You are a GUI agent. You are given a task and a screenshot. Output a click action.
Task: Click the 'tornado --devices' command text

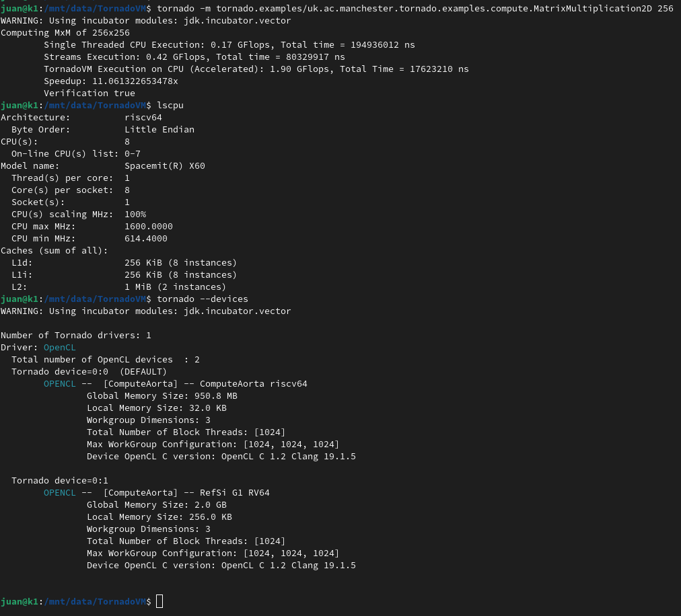pos(203,299)
